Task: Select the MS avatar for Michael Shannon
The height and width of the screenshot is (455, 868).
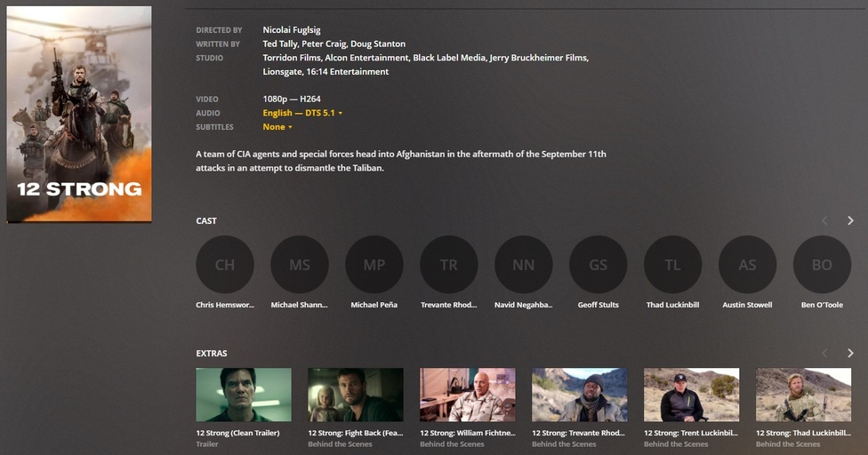Action: [300, 264]
